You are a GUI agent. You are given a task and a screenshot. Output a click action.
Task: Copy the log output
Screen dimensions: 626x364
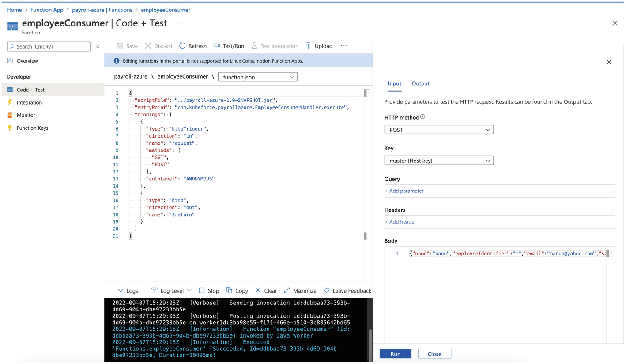tap(237, 291)
